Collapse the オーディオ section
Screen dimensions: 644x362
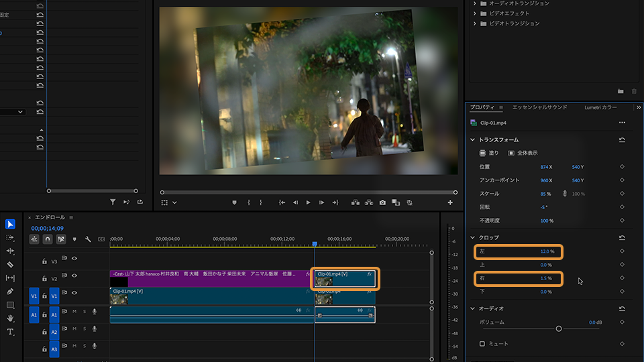(x=473, y=308)
